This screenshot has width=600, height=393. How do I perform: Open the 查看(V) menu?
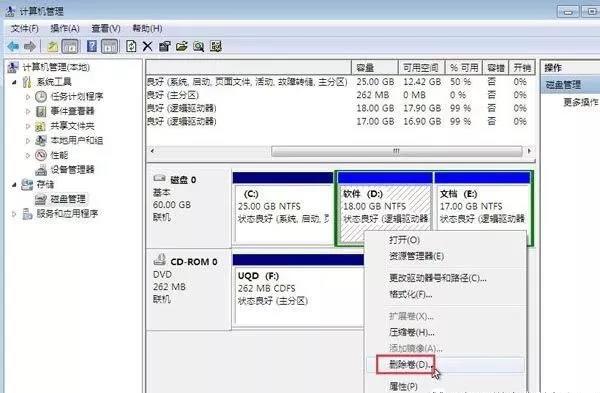coord(106,28)
